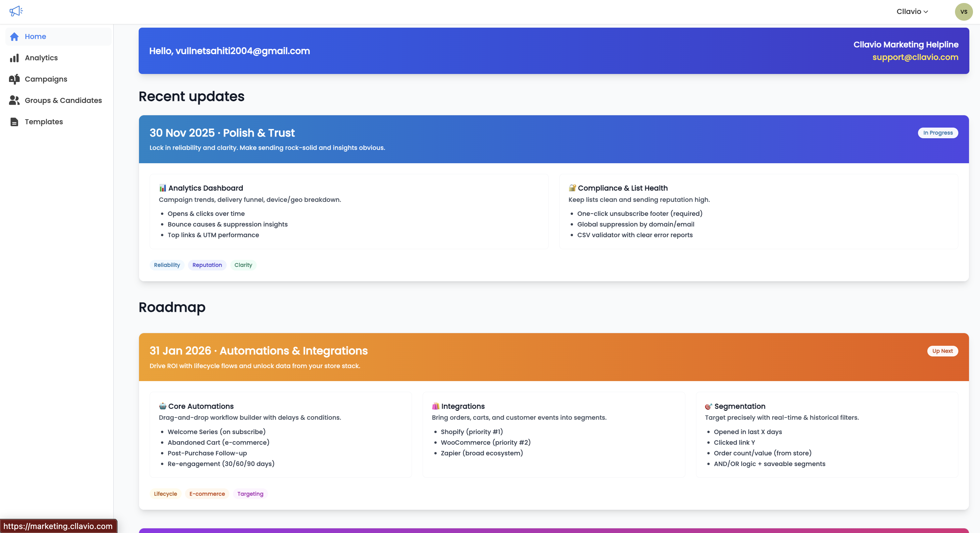The image size is (980, 533).
Task: Select the bar chart Analytics icon
Action: pyautogui.click(x=14, y=58)
